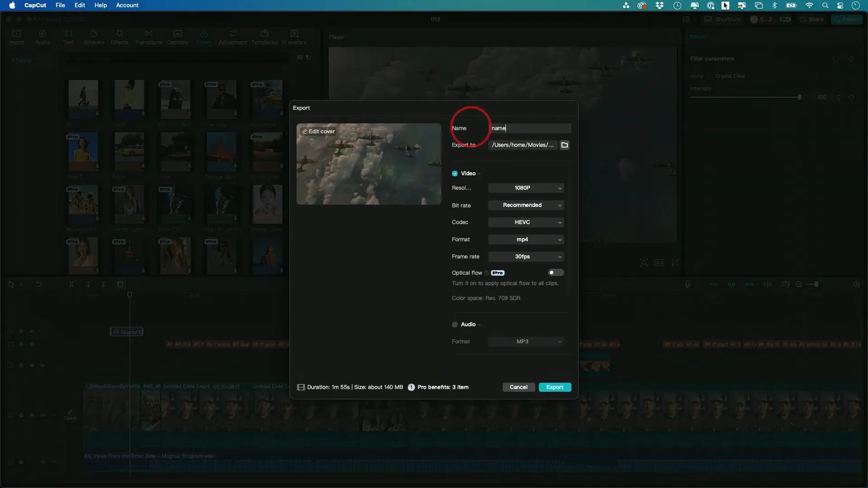The image size is (868, 488).
Task: Toggle the Audio checkbox in export
Action: click(x=454, y=324)
